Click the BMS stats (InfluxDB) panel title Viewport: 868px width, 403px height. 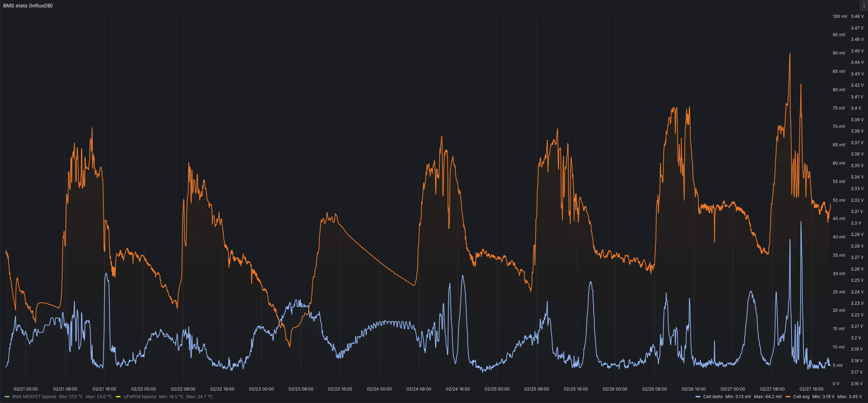point(28,6)
